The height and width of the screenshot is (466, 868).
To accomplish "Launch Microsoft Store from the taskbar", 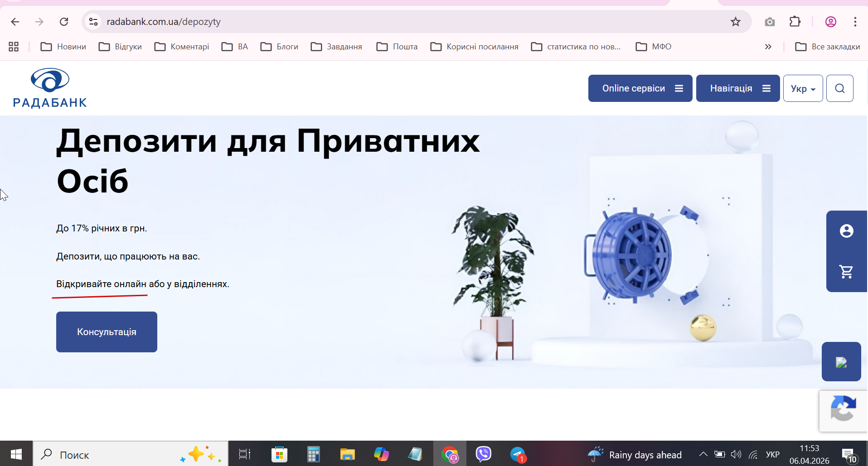I will [x=279, y=454].
